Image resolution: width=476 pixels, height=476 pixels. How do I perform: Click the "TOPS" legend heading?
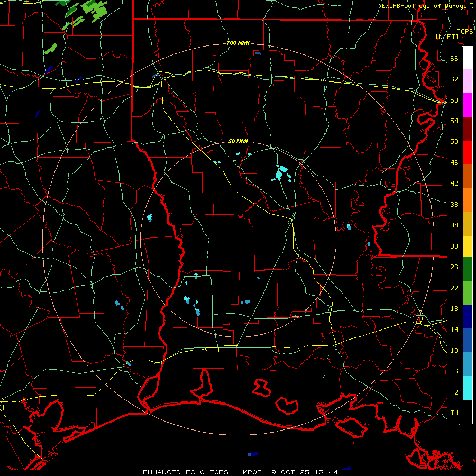465,32
